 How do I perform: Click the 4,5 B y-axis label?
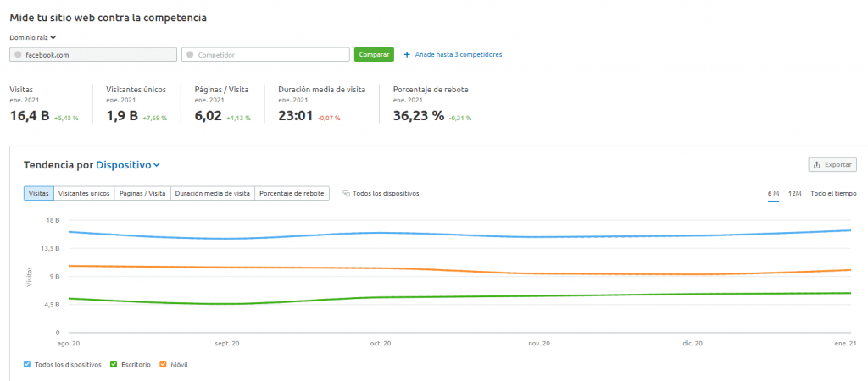click(x=52, y=305)
